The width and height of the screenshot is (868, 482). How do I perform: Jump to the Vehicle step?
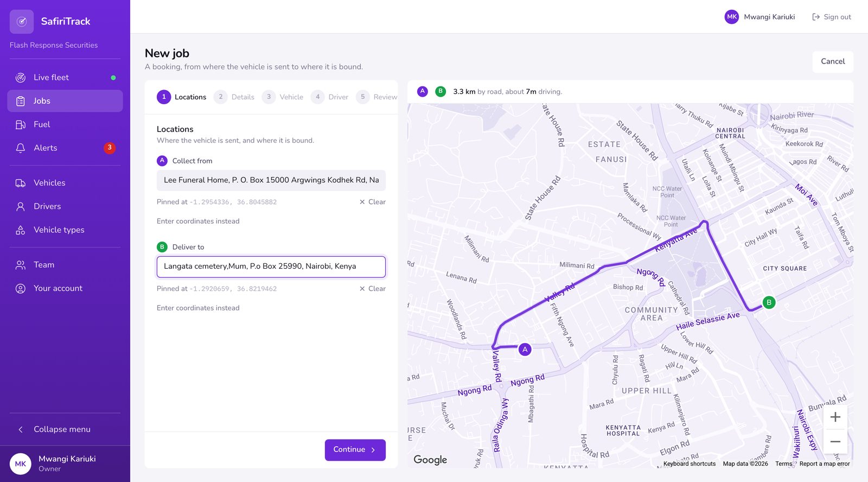283,97
